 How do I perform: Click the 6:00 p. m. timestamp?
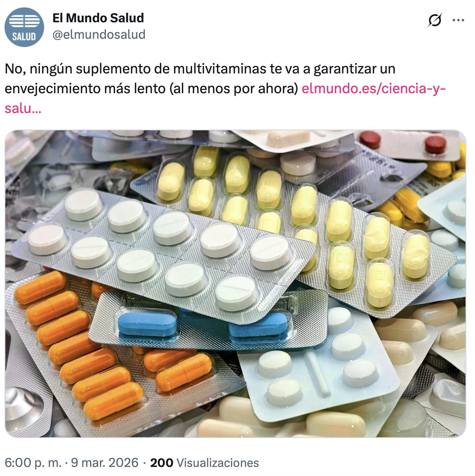(x=33, y=463)
